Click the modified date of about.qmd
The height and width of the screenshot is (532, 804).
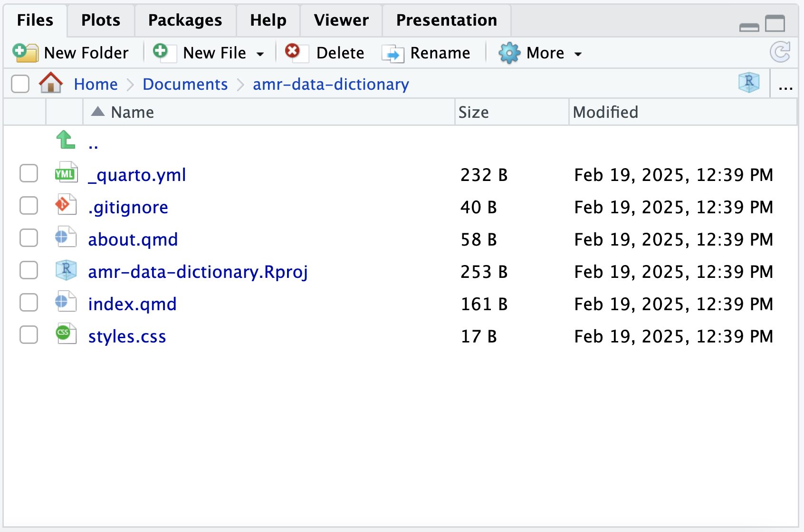pos(674,240)
